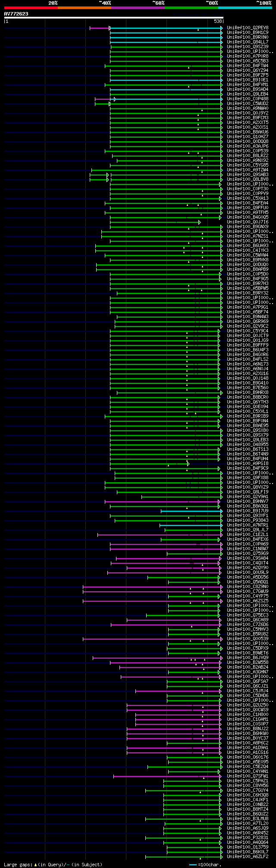The image size is (276, 868).
Task: Pick the UniRef100_C1E2L1 row label
Action: pos(248,534)
